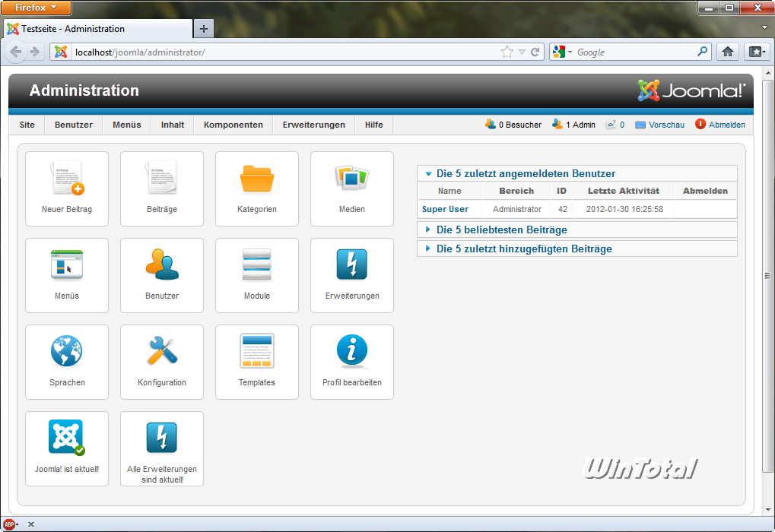Image resolution: width=775 pixels, height=532 pixels.
Task: Click the 2012-01-30 16:25:58 cell
Action: tap(624, 209)
